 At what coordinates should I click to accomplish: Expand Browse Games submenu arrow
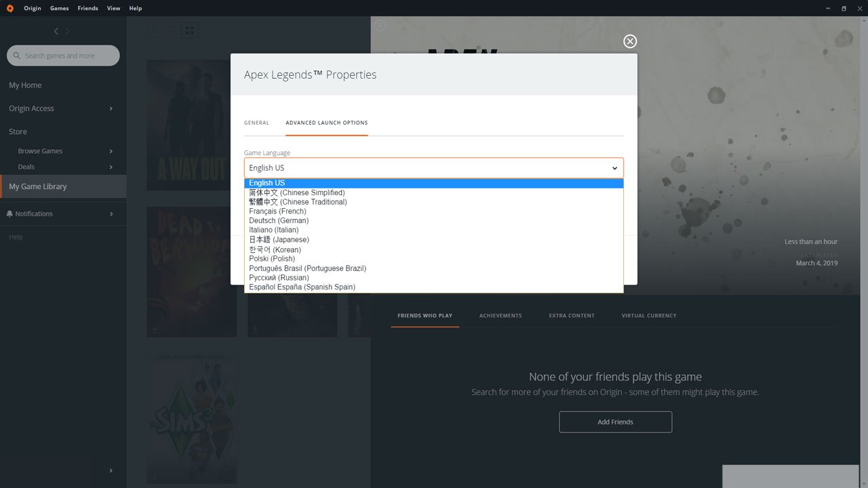coord(111,151)
